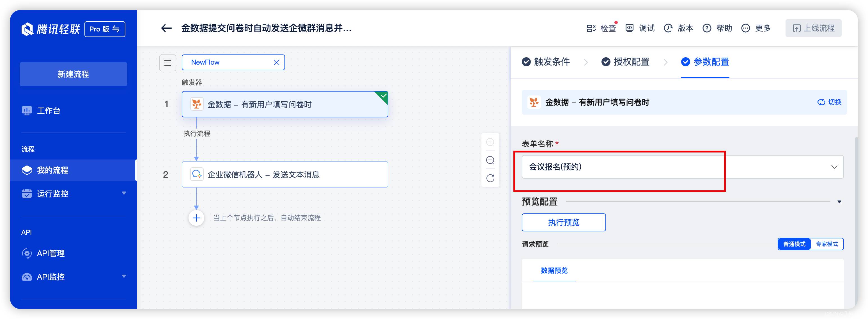Open the 帮助 help menu
Screen dimensions: 868x319
(x=717, y=28)
